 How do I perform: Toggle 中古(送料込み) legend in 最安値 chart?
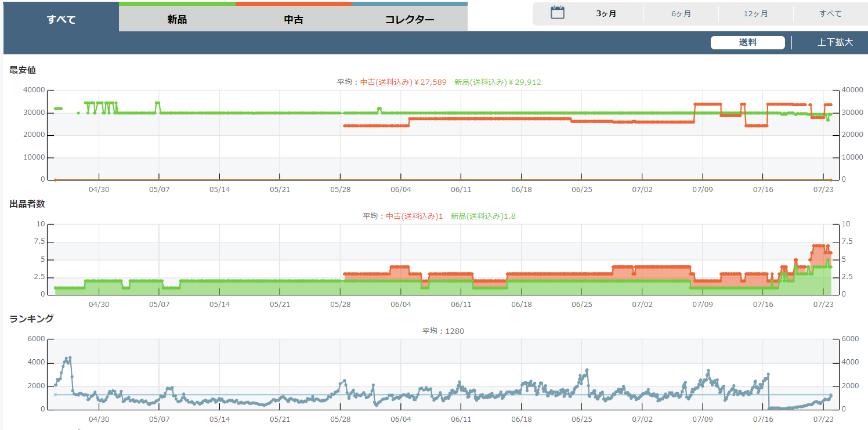[x=403, y=82]
